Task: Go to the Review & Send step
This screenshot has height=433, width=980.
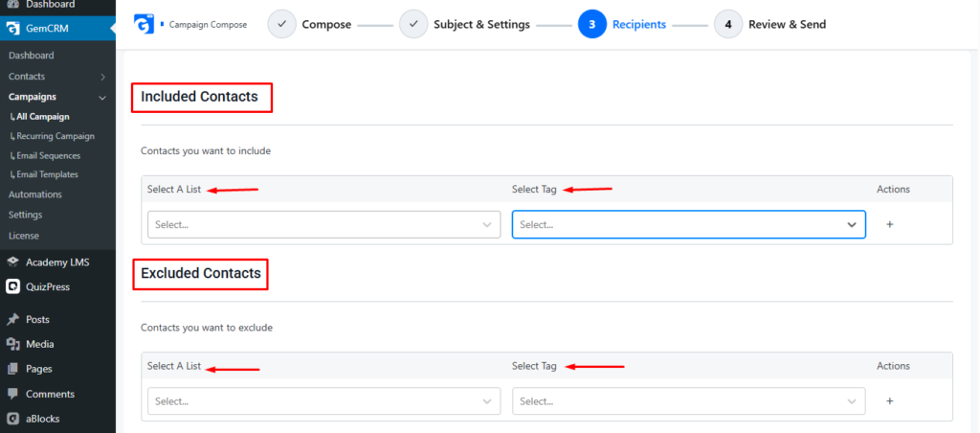Action: (787, 24)
